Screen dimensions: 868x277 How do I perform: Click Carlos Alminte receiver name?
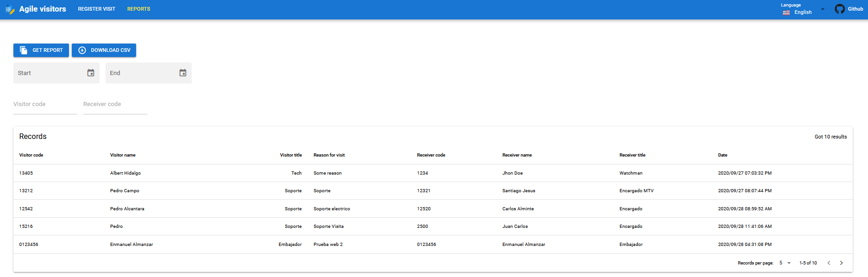point(518,209)
